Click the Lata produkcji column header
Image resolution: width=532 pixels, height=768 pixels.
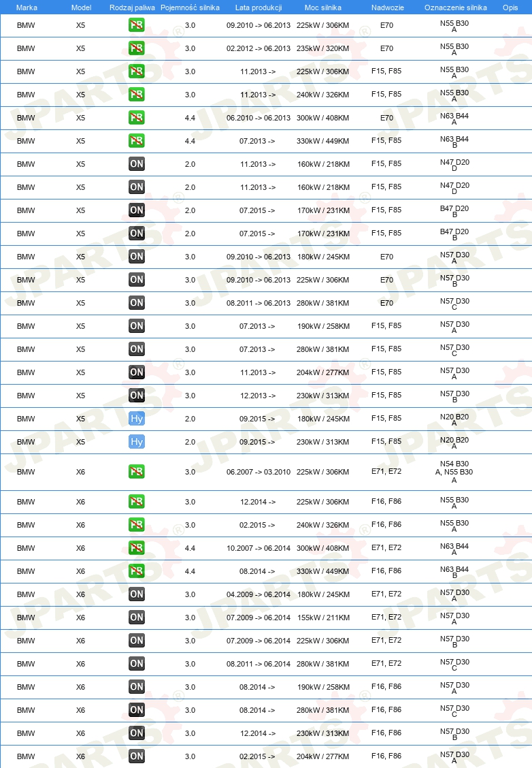(x=259, y=7)
